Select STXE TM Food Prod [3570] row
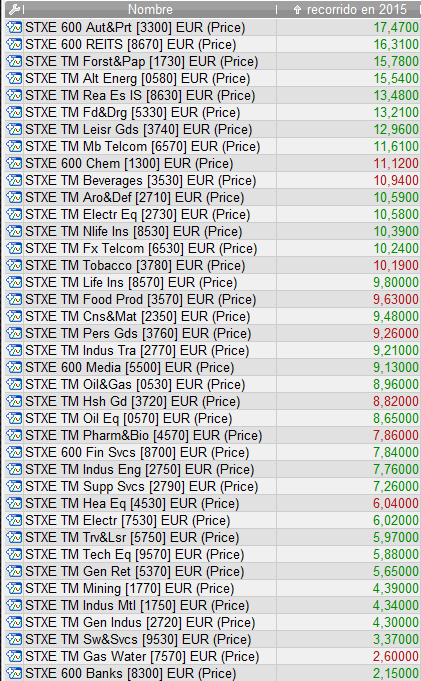 pyautogui.click(x=212, y=299)
